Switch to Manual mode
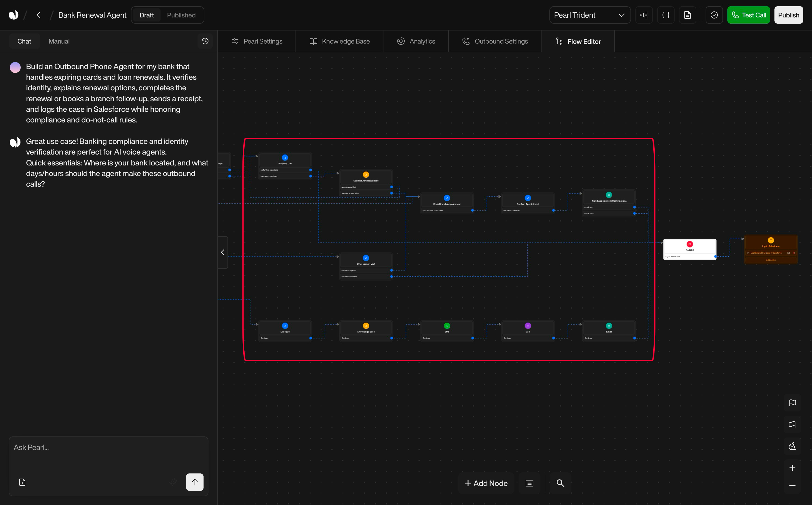This screenshot has width=812, height=505. pos(59,41)
